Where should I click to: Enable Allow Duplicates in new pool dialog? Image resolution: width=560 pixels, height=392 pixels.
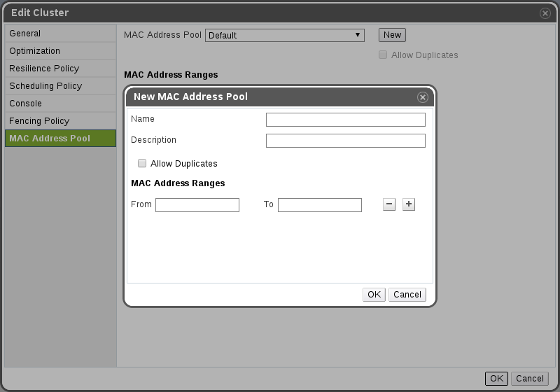(142, 164)
